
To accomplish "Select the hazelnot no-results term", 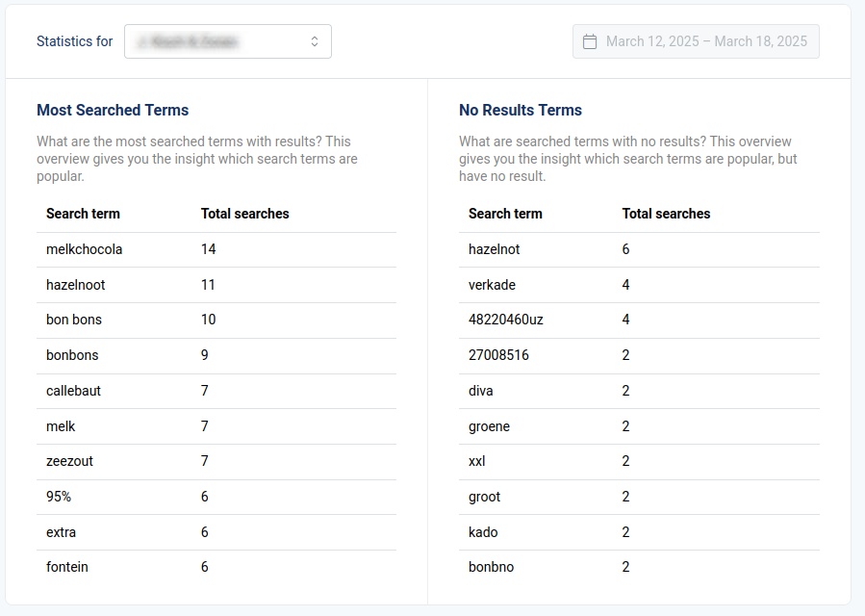I will pos(495,249).
